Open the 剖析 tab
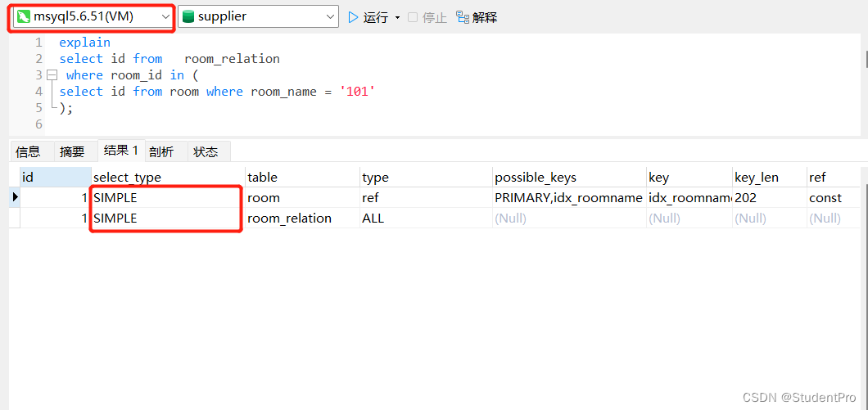 161,151
